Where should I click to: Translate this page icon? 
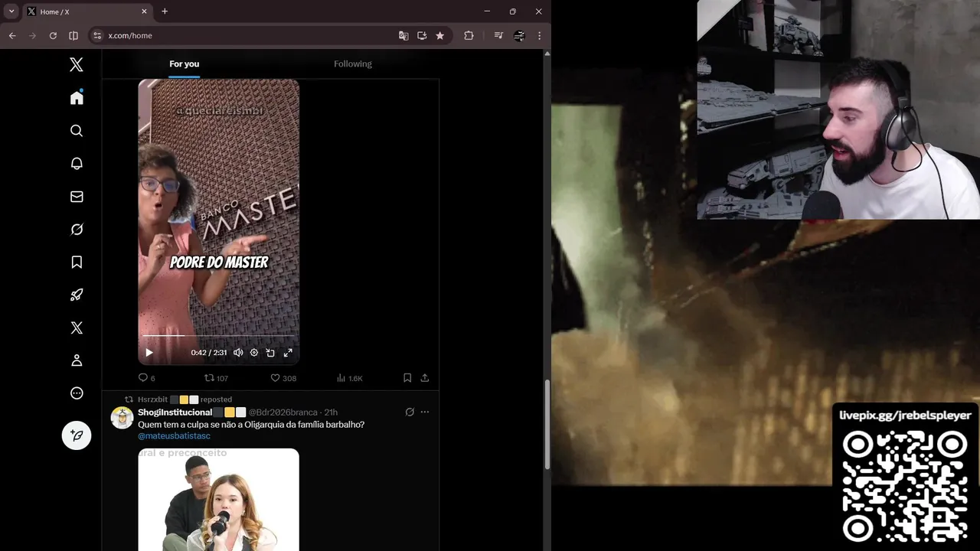pyautogui.click(x=403, y=35)
